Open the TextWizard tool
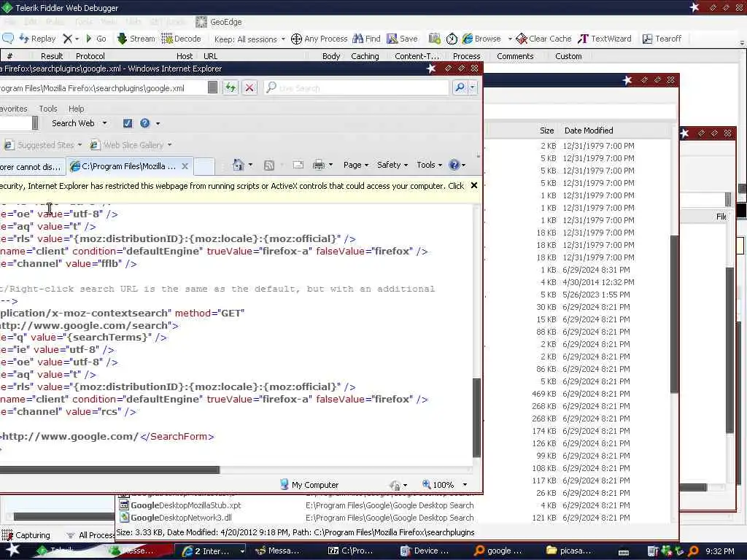Image resolution: width=747 pixels, height=560 pixels. (x=605, y=39)
